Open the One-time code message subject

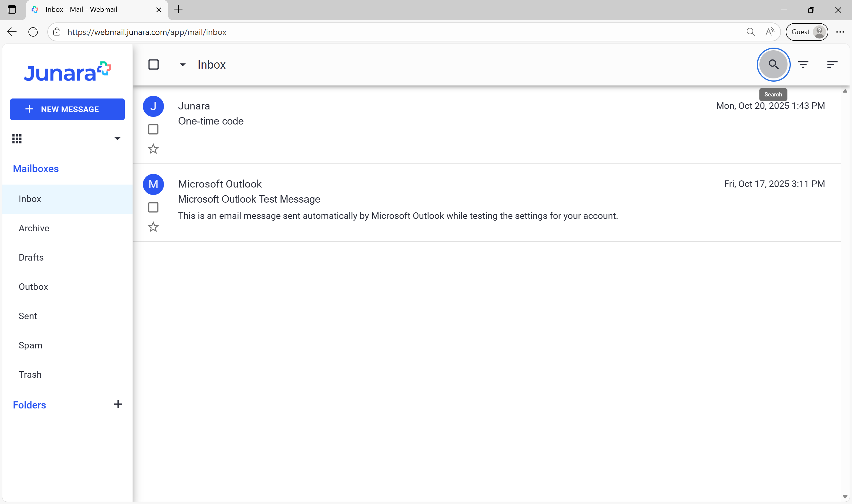(x=211, y=121)
